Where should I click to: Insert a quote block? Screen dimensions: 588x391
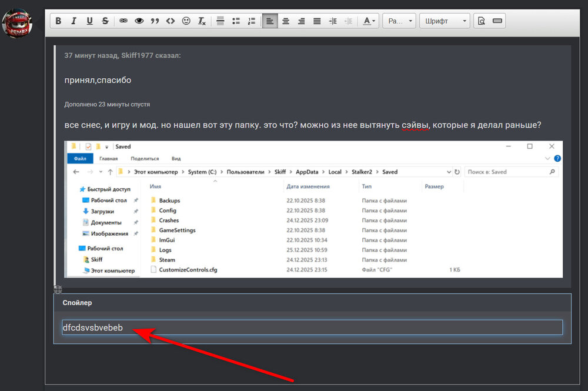click(x=155, y=21)
